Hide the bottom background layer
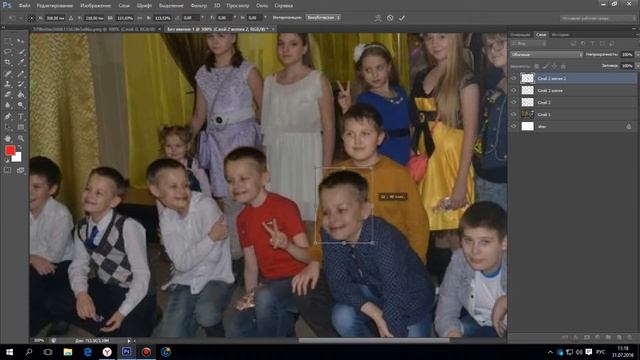Screen dimensions: 640x360 point(513,127)
